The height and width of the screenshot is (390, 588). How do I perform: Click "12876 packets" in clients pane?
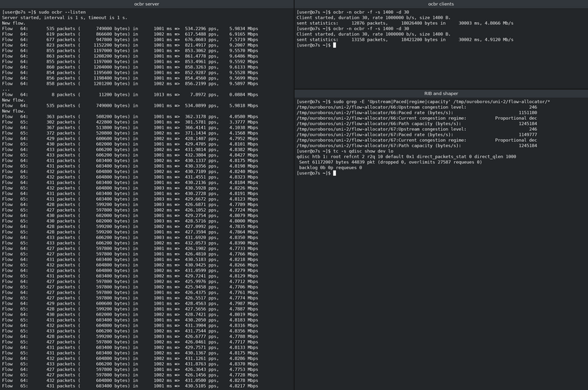(x=369, y=23)
